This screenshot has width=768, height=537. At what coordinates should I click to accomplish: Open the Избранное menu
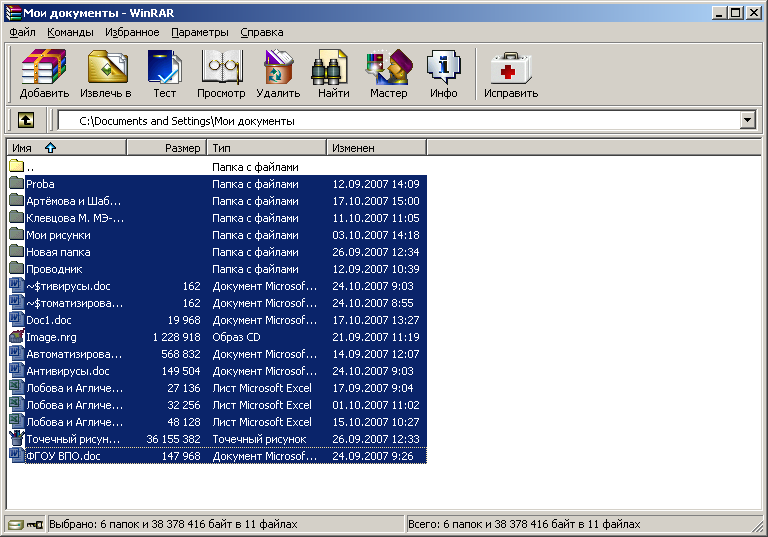tap(132, 32)
